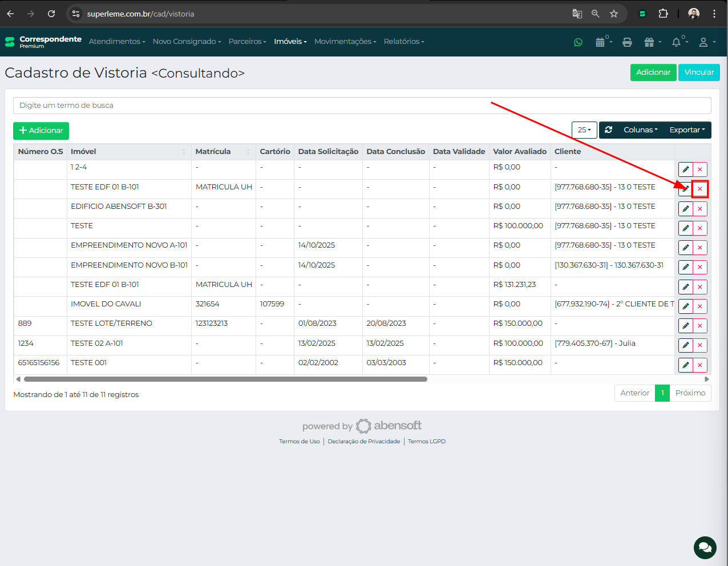Open the calendar icon in navbar
This screenshot has height=566, width=728.
point(600,42)
